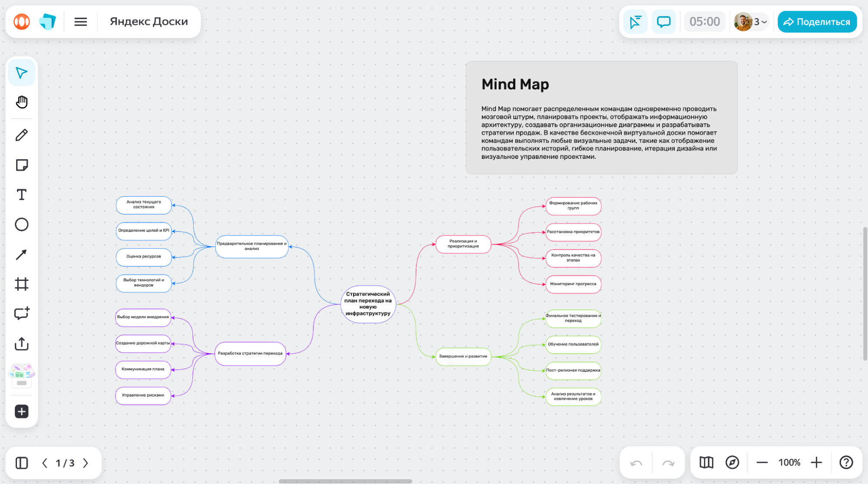The width and height of the screenshot is (868, 484).
Task: Activate the arrow connector tool
Action: point(22,254)
